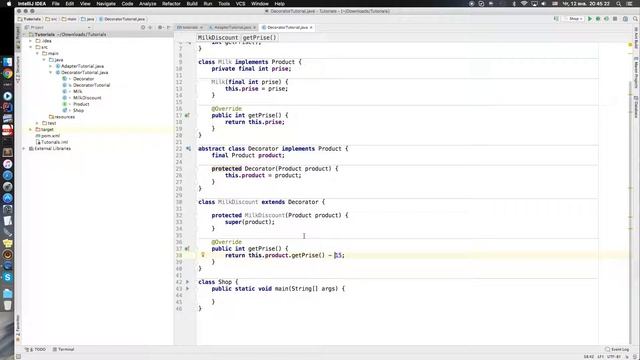
Task: Click the UTF-8 encoding in status bar
Action: point(613,356)
